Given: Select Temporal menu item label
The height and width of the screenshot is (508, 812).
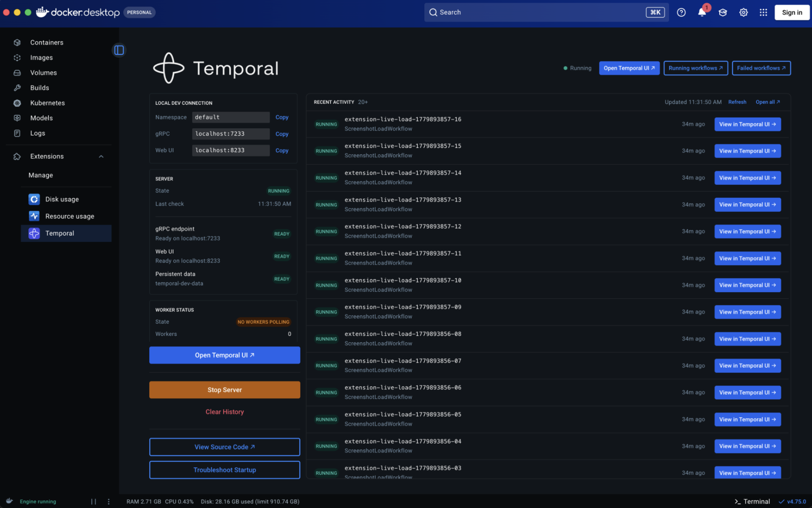Looking at the screenshot, I should point(60,233).
